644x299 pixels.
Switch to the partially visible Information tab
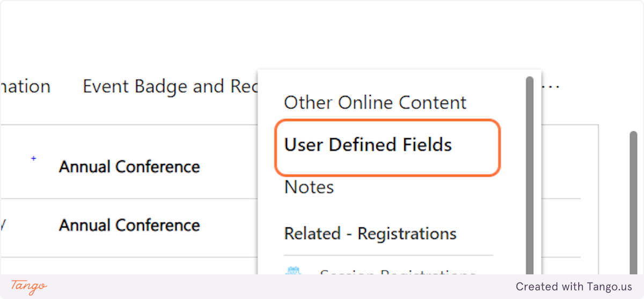coord(25,86)
